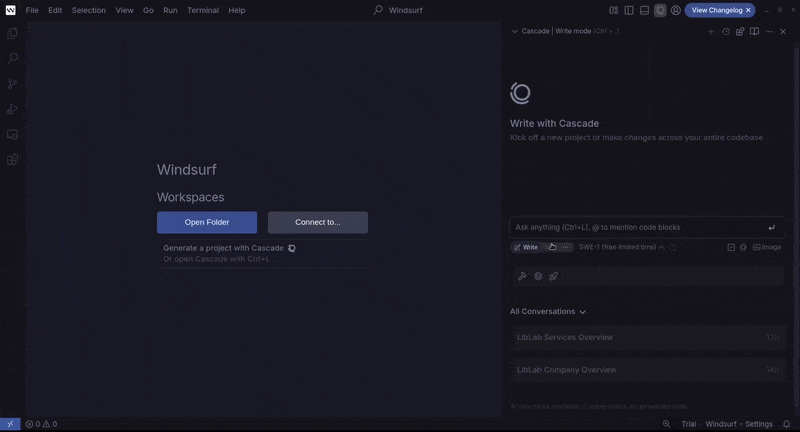Viewport: 800px width, 432px height.
Task: Toggle the Cascade panel icon in title bar
Action: pos(660,10)
